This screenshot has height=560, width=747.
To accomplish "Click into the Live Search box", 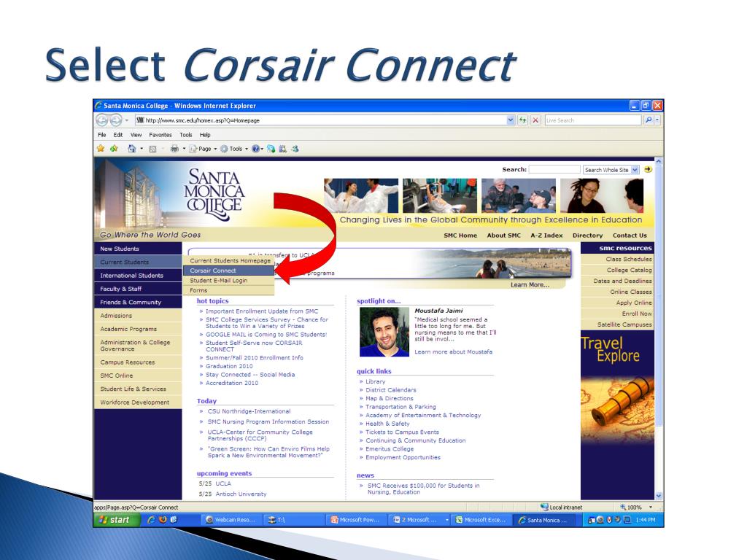I will (593, 120).
